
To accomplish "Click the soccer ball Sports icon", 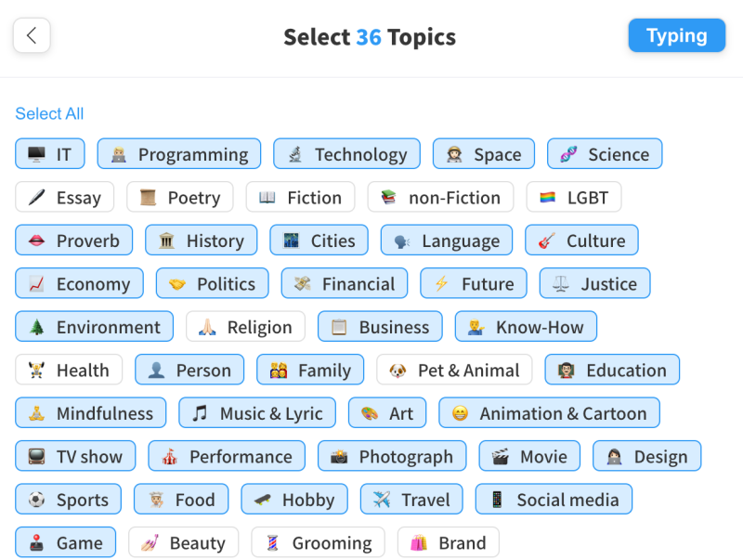I will [x=36, y=499].
